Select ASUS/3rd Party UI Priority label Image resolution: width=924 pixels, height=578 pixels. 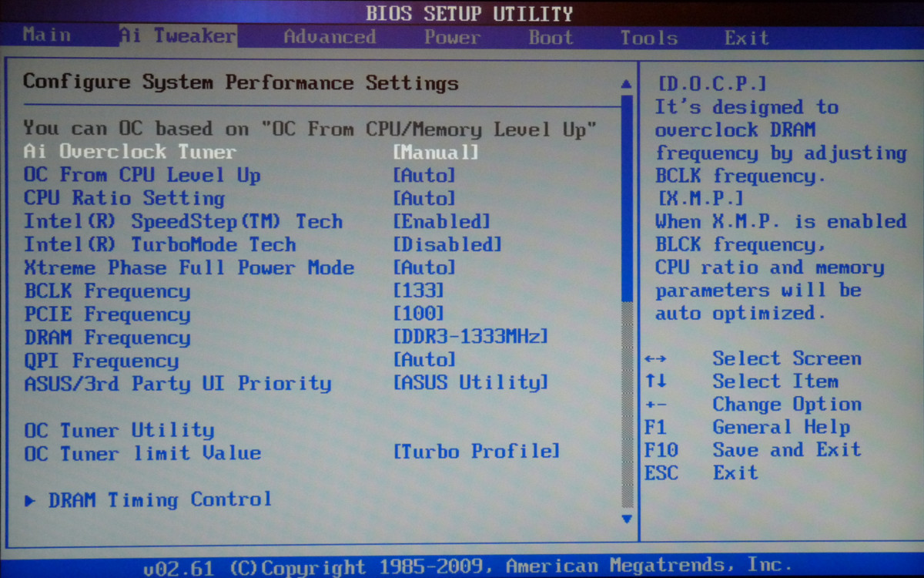[177, 384]
